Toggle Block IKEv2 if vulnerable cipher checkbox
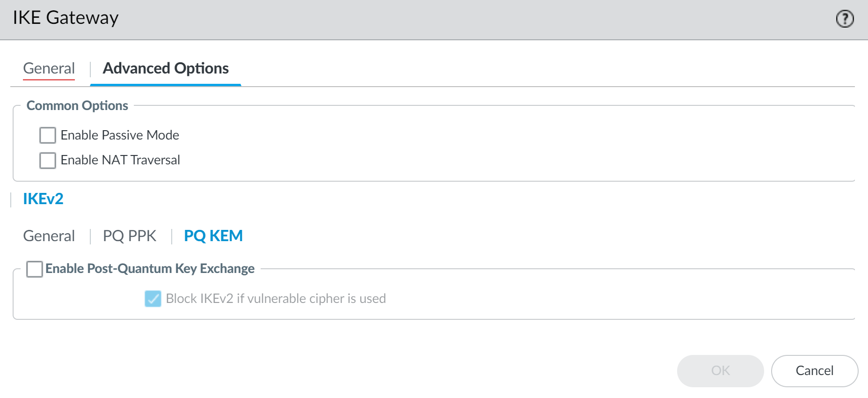This screenshot has width=868, height=398. click(153, 299)
